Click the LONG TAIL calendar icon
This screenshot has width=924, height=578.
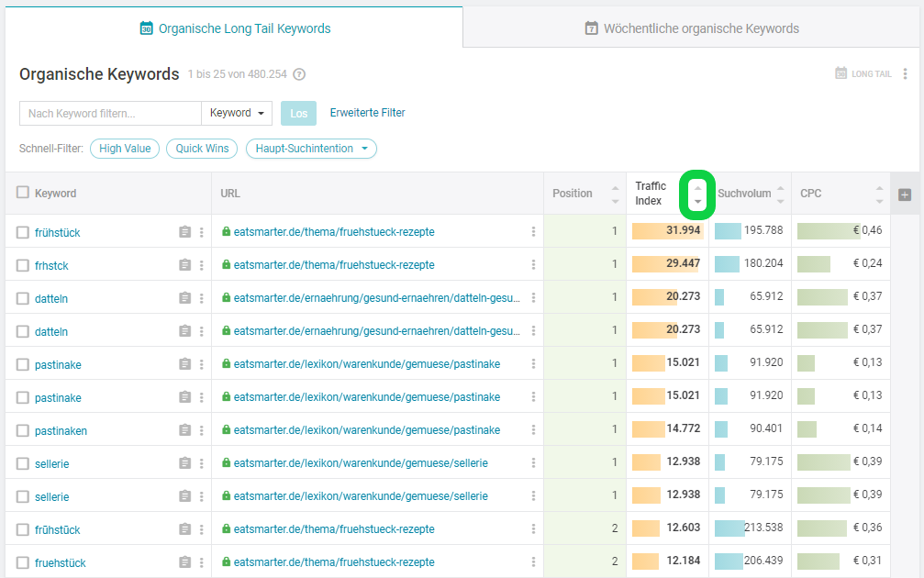(841, 73)
